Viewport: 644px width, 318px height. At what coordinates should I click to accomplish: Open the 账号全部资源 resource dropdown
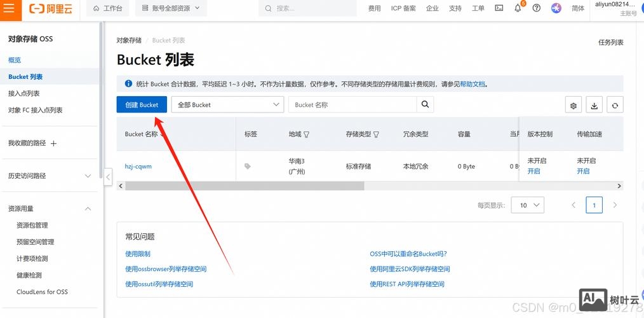[171, 8]
